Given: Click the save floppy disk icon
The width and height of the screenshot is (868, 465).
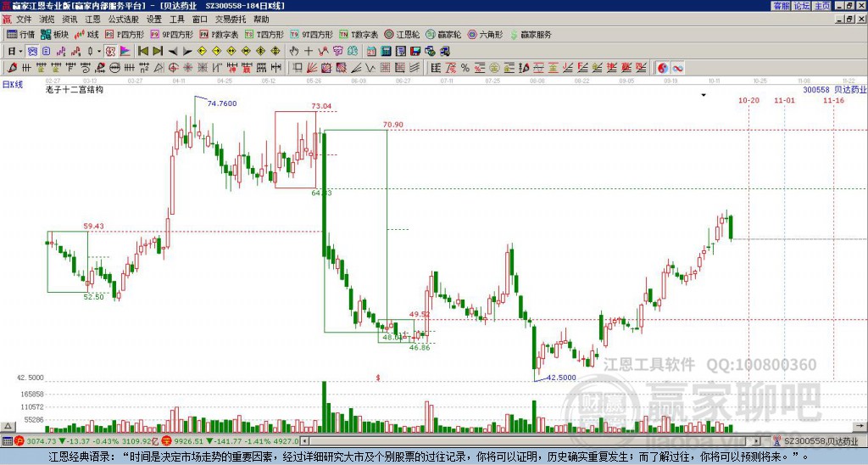Looking at the screenshot, I should [x=415, y=51].
